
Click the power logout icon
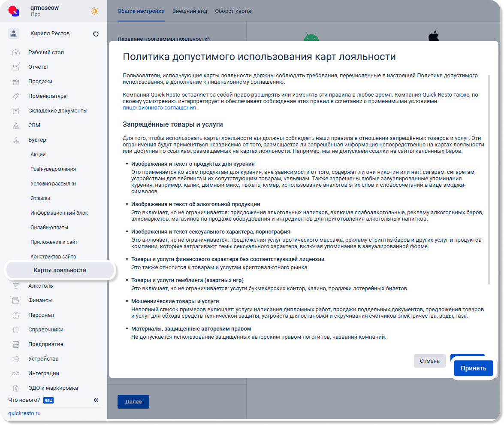(x=96, y=34)
